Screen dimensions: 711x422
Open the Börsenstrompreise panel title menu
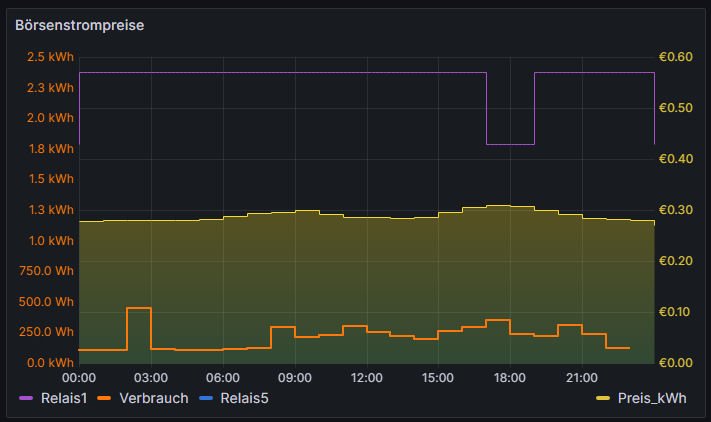tap(79, 25)
